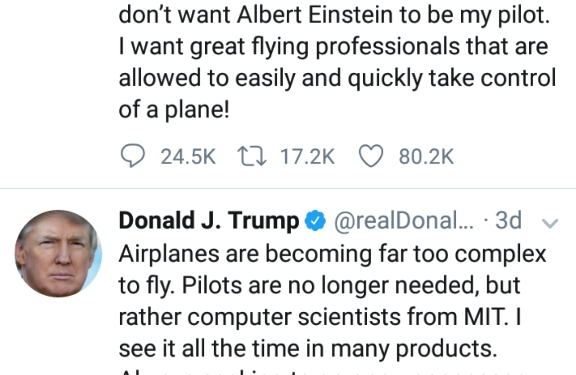
Task: Click the cut-off tweet line at the bottom
Action: [321, 372]
